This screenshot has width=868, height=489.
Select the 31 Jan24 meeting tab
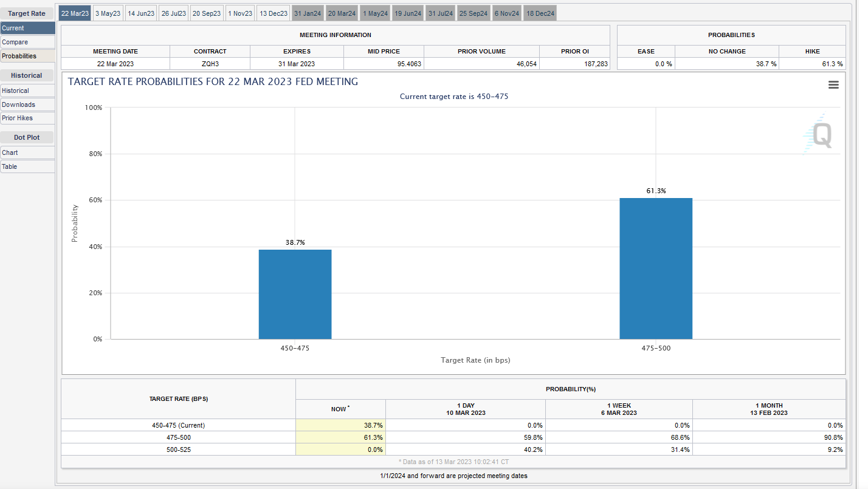pyautogui.click(x=307, y=13)
